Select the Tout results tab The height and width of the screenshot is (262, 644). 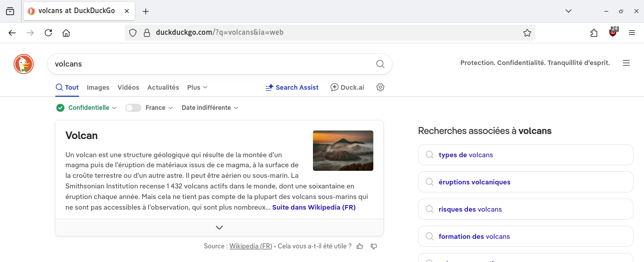tap(67, 87)
